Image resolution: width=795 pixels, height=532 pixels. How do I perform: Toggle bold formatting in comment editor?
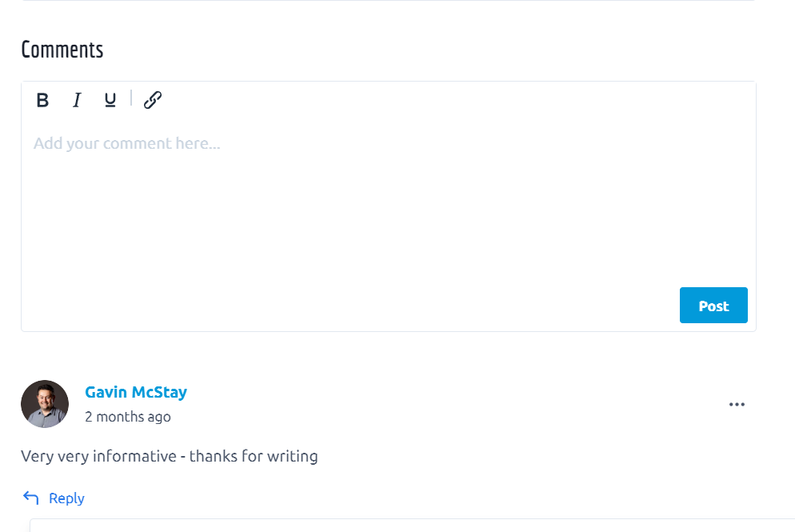tap(43, 100)
